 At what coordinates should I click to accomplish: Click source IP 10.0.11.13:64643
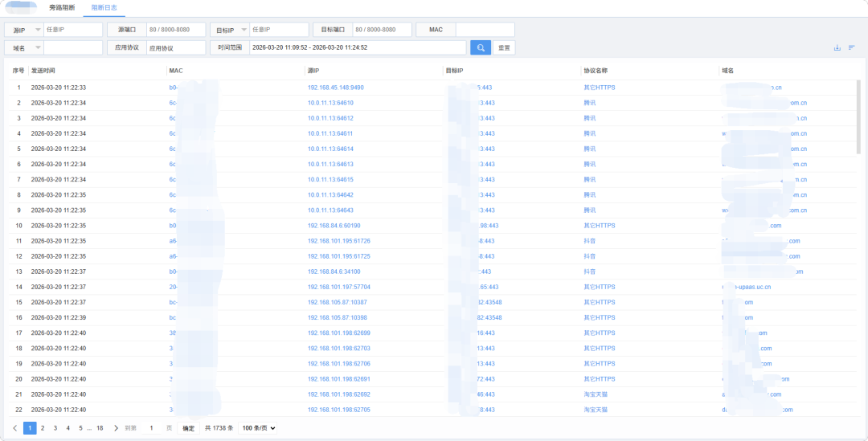click(330, 210)
